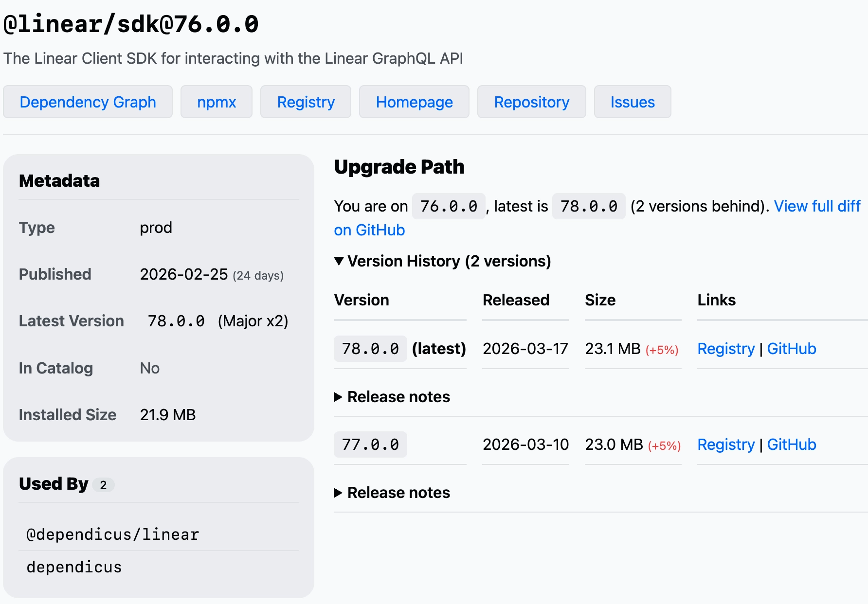Viewport: 868px width, 604px height.
Task: Click the Installed Size value 21.9 MB
Action: 168,415
